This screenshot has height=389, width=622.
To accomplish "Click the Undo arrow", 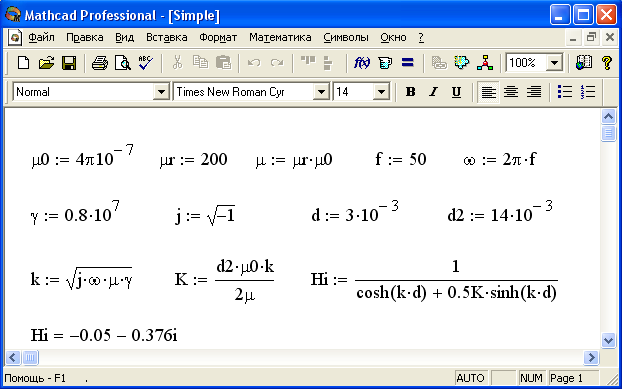I will [x=254, y=63].
